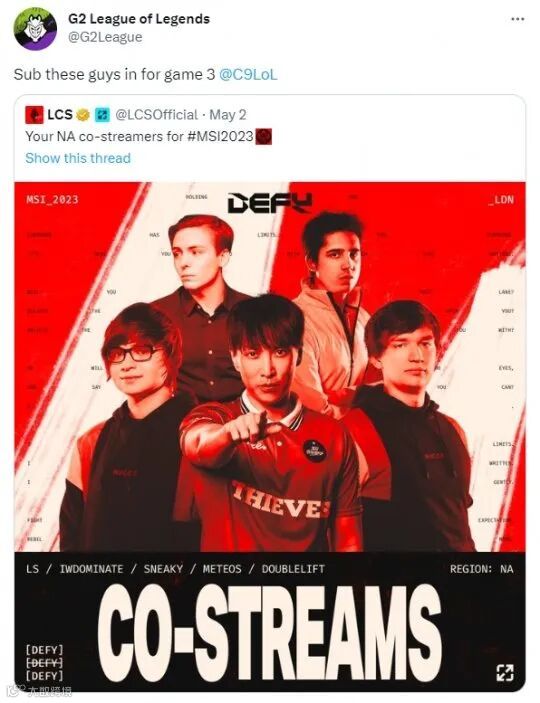Expand image using fullscreen corner icon
The image size is (540, 703).
coord(505,673)
